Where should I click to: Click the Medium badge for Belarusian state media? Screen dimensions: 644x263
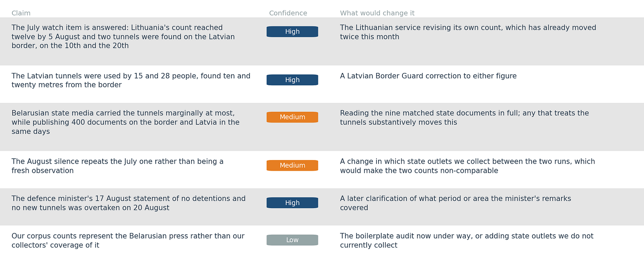tap(292, 117)
